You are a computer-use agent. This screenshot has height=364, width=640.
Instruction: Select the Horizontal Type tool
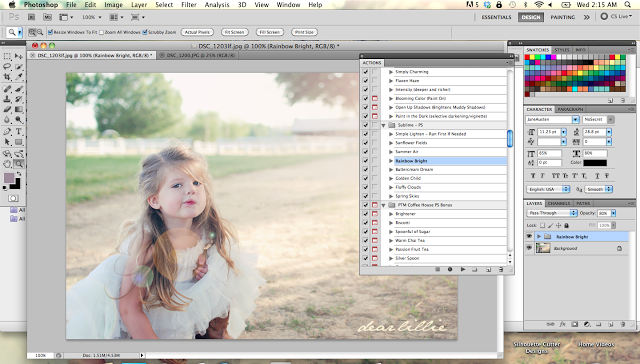tap(19, 131)
